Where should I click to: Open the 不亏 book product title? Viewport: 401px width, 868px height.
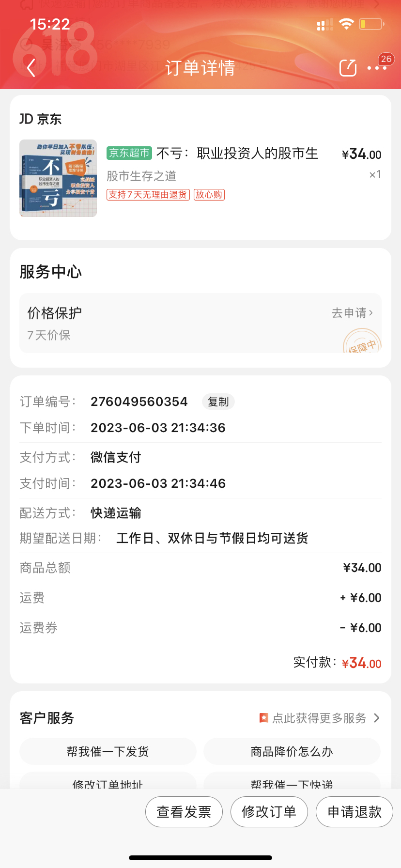click(x=237, y=154)
